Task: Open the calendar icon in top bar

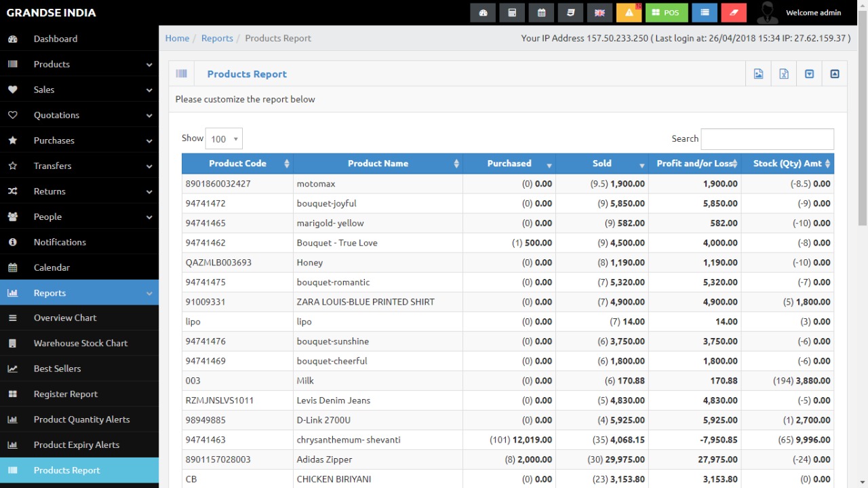Action: click(541, 13)
